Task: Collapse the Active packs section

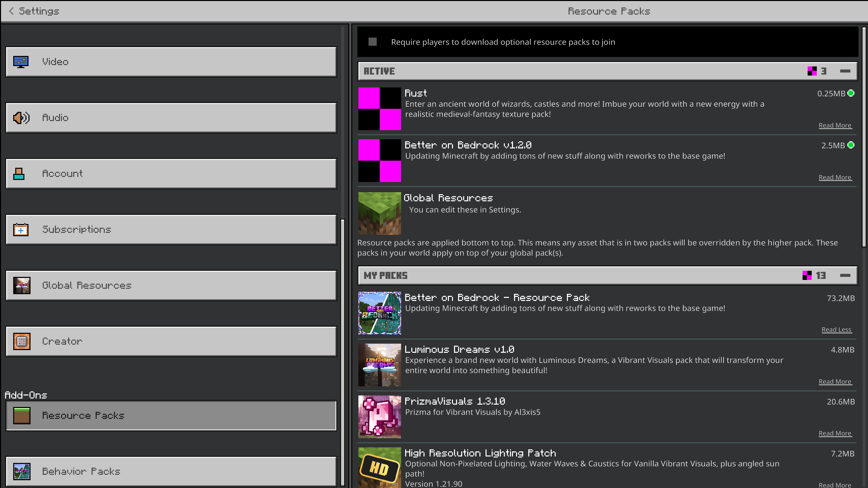Action: tap(845, 71)
